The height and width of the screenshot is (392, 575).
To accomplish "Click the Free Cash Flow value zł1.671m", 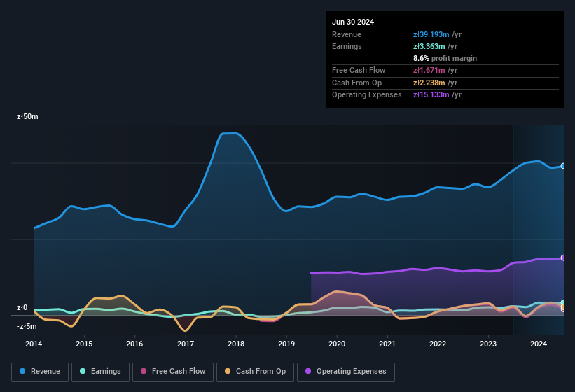I will pyautogui.click(x=429, y=70).
